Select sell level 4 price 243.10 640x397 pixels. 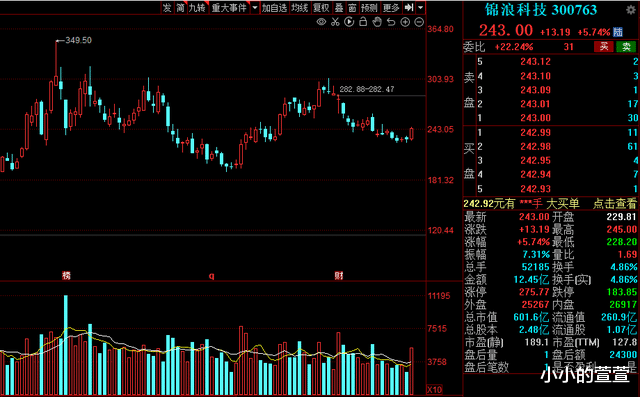click(x=536, y=76)
